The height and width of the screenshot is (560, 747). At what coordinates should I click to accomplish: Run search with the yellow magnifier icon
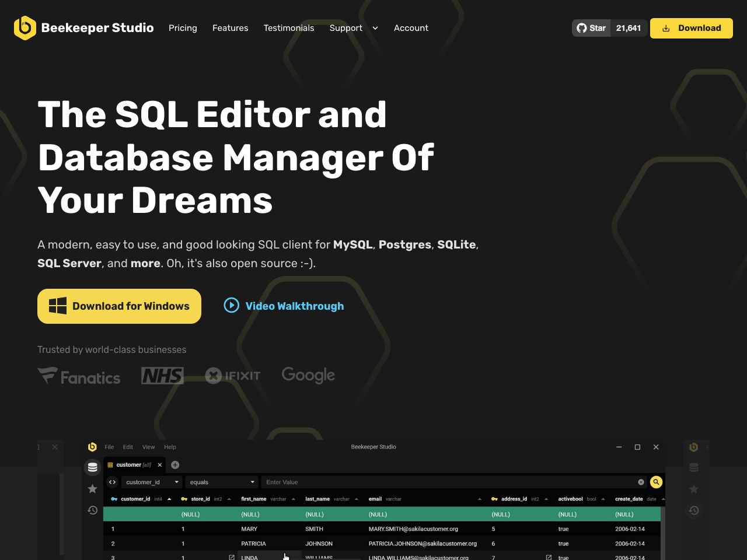[656, 482]
